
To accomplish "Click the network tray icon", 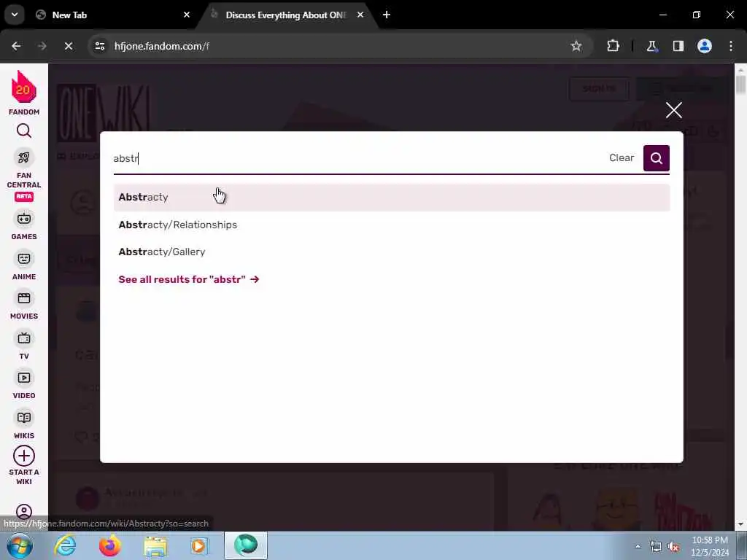I will tap(656, 547).
